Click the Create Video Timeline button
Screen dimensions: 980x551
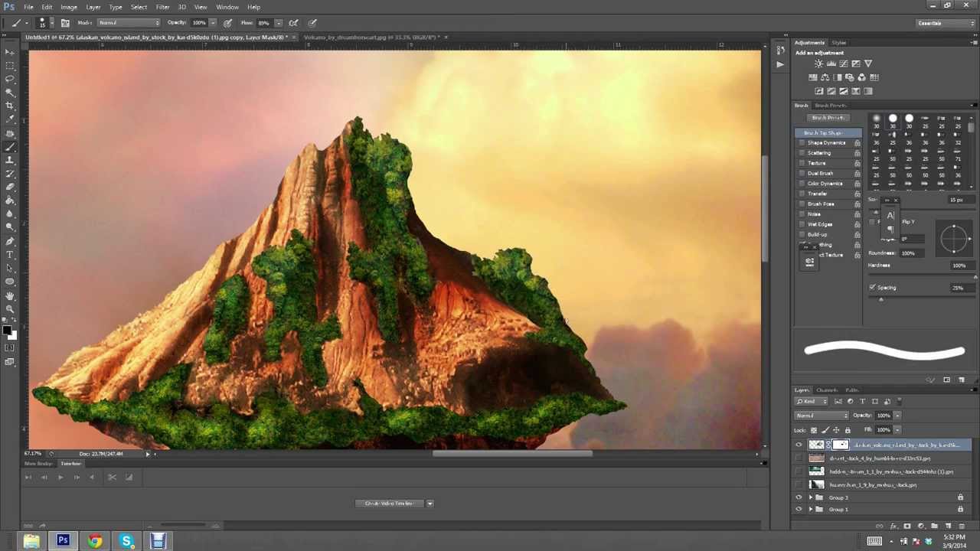[x=389, y=504]
